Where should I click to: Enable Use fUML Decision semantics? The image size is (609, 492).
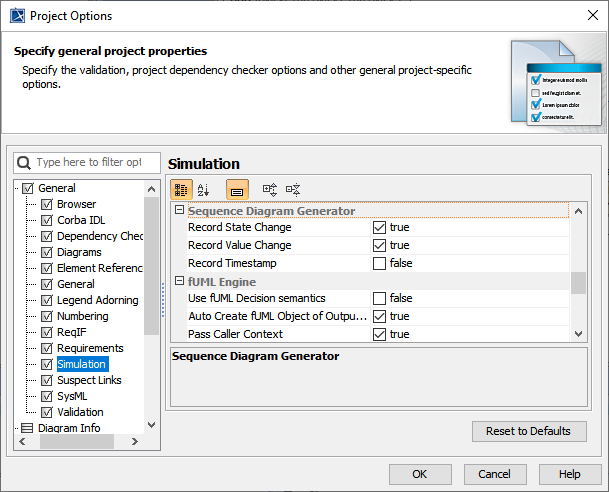[379, 298]
